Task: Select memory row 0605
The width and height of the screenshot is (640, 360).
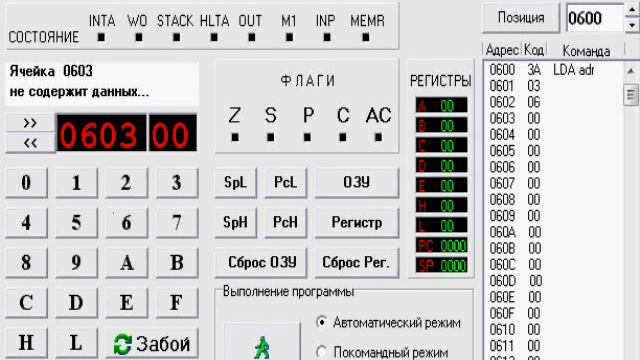Action: (x=553, y=151)
